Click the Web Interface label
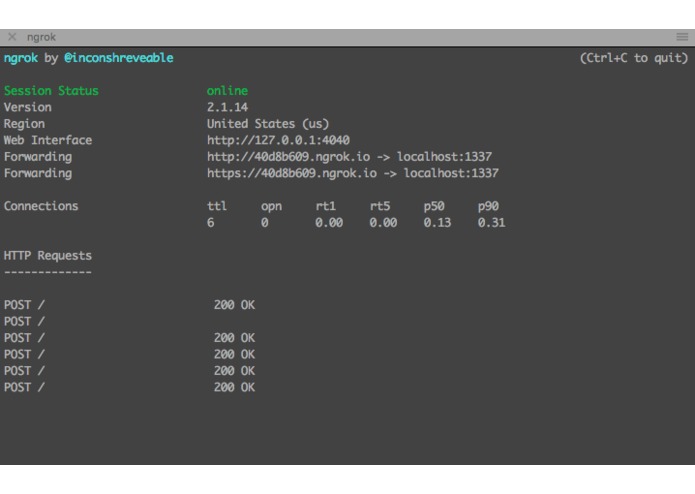The height and width of the screenshot is (494, 695). (x=48, y=140)
